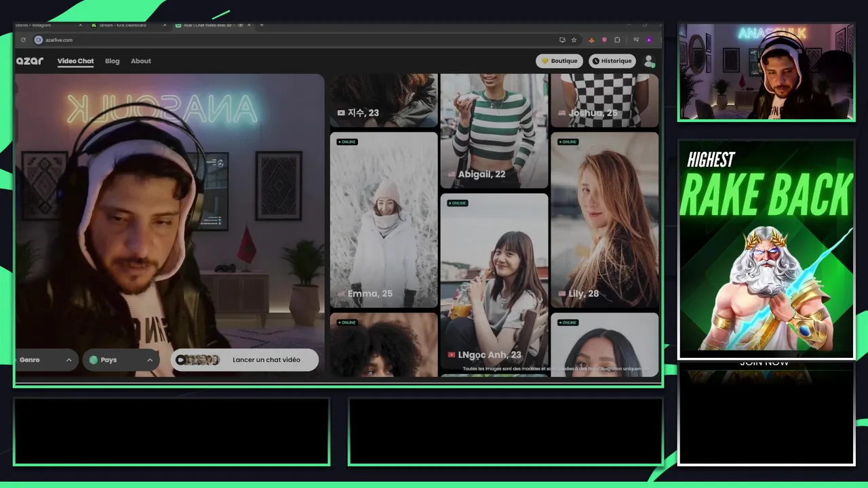
Task: Close the Kick Dashboard browser tab
Action: point(164,25)
